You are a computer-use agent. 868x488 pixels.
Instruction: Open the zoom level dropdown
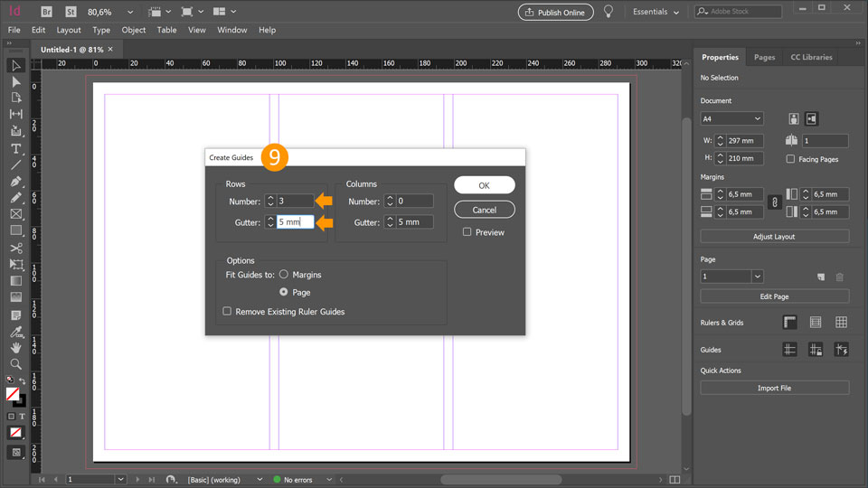pyautogui.click(x=130, y=12)
